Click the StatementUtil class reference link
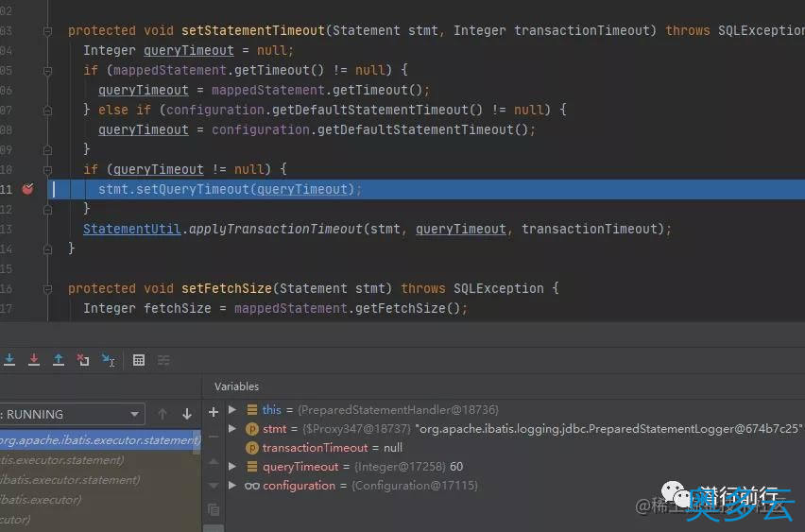 [132, 229]
